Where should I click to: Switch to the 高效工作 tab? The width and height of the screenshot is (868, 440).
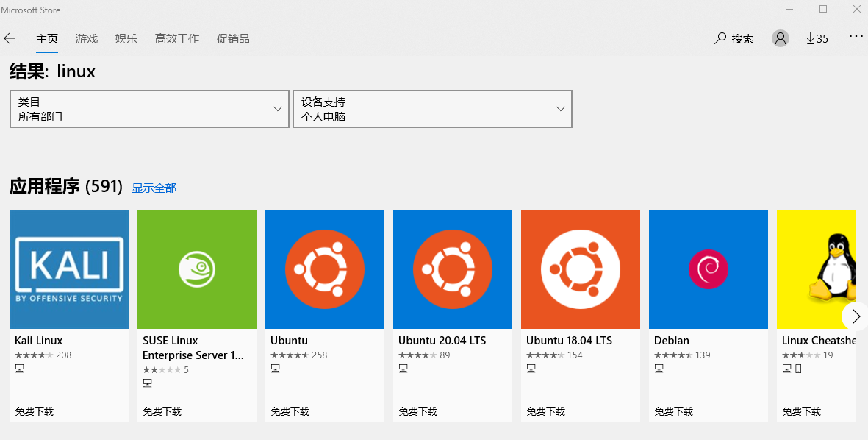[x=177, y=39]
